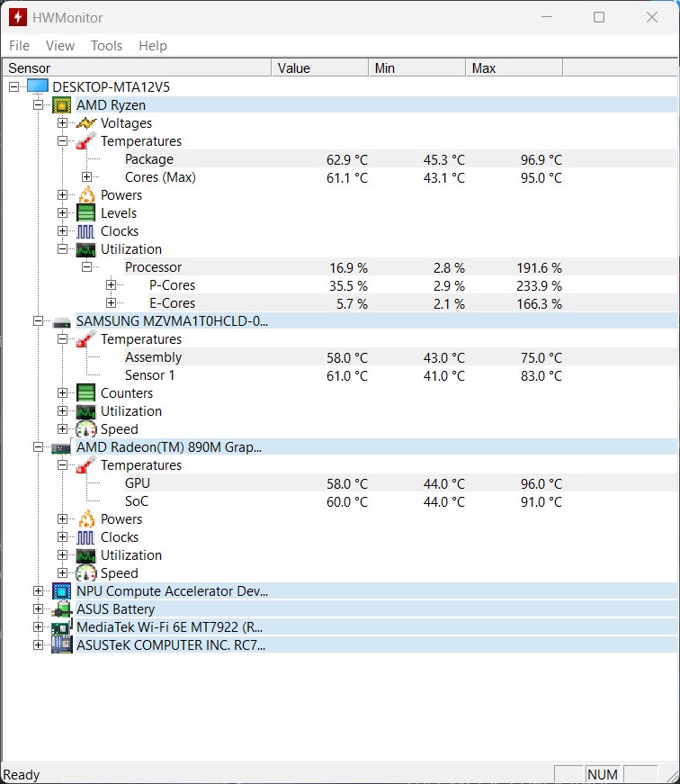680x784 pixels.
Task: Collapse the AMD Radeon 890M node
Action: (x=38, y=447)
